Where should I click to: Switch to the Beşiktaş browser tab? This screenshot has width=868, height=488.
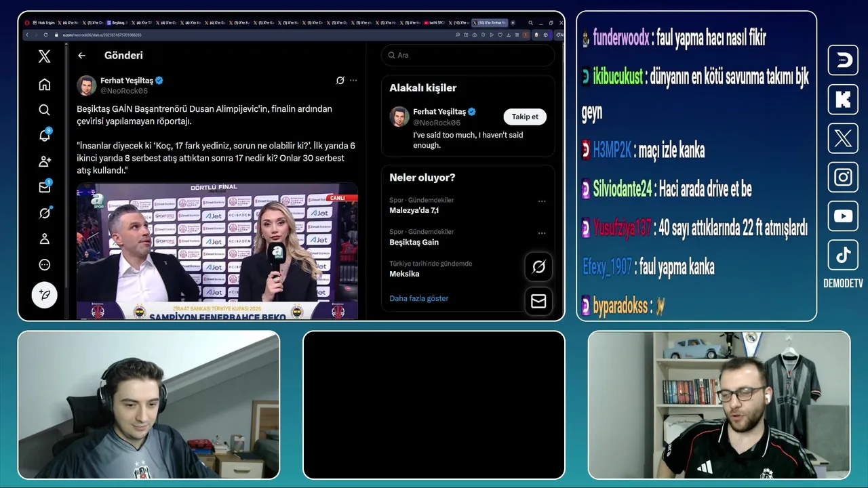click(x=116, y=22)
